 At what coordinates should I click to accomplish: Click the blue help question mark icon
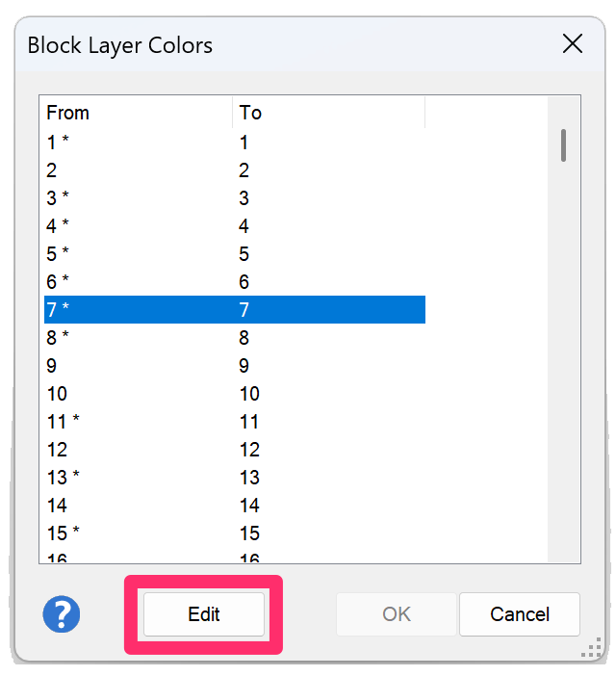coord(62,614)
